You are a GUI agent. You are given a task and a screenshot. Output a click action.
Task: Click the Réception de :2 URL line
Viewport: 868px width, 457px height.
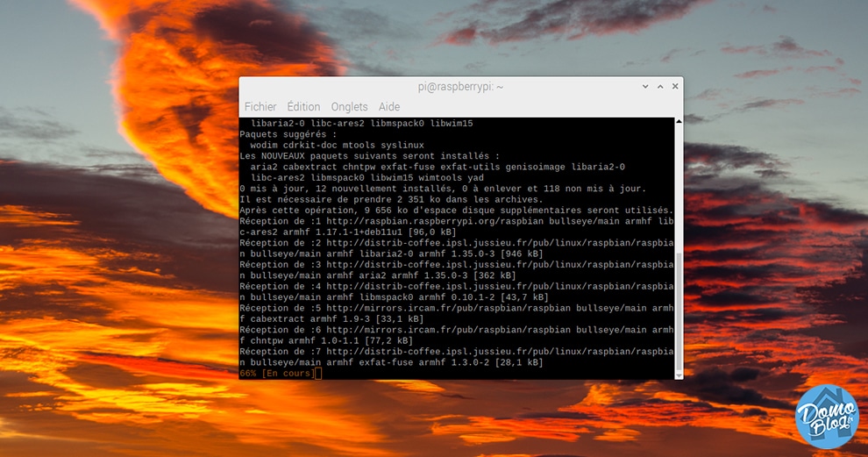[x=456, y=243]
